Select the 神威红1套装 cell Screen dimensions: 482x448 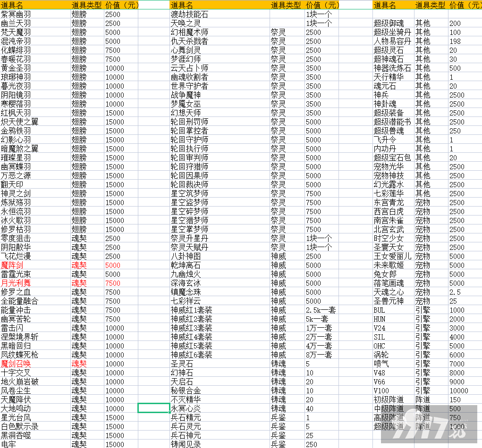tap(191, 310)
